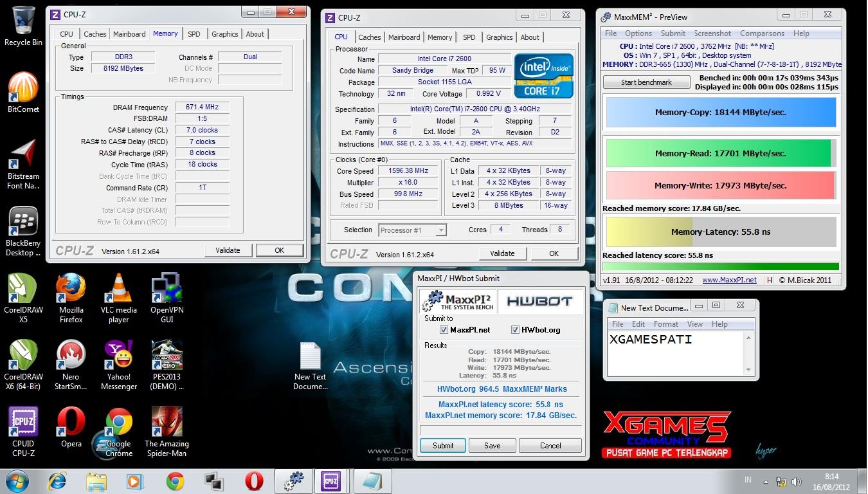Open Opera browser desktop shortcut

point(71,428)
